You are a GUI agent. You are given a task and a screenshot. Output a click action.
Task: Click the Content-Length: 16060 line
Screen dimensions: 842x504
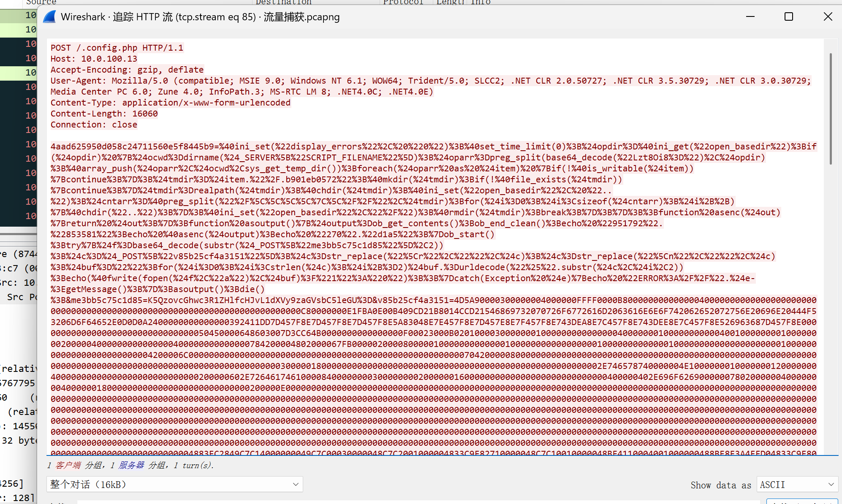[x=104, y=114]
